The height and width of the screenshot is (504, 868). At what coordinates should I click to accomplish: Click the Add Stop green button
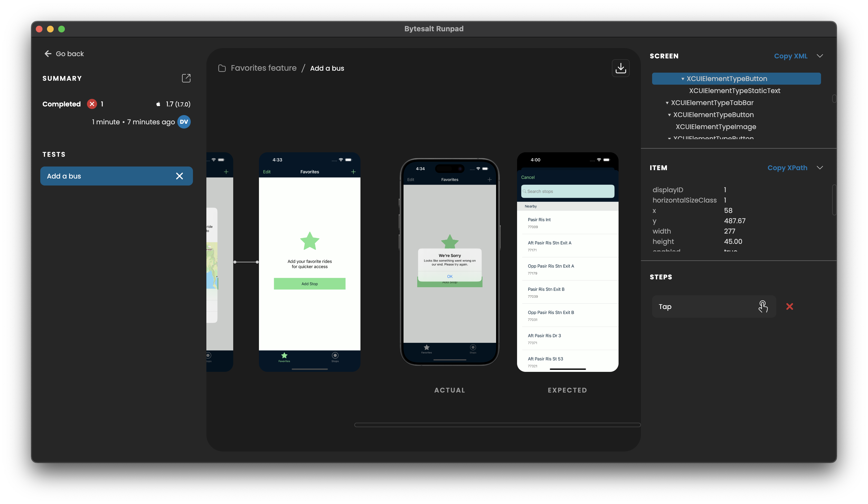coord(309,284)
